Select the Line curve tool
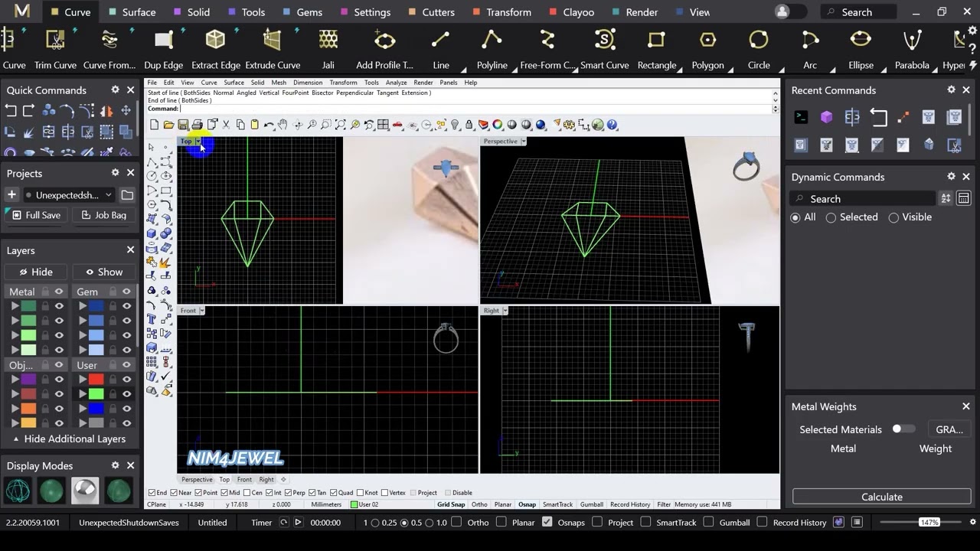 (441, 49)
